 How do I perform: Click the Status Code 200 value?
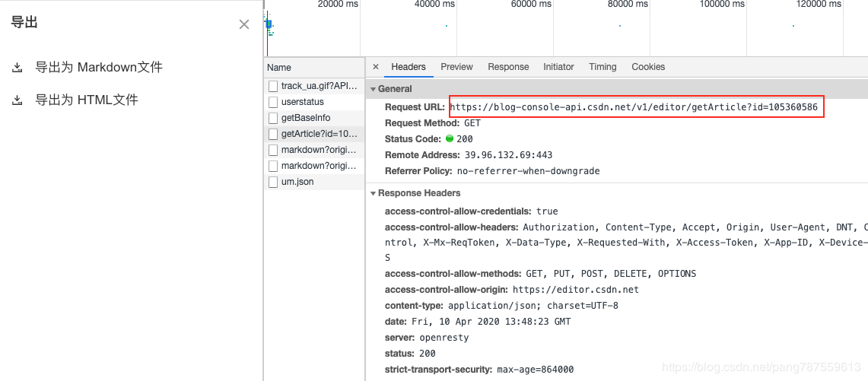tap(465, 139)
